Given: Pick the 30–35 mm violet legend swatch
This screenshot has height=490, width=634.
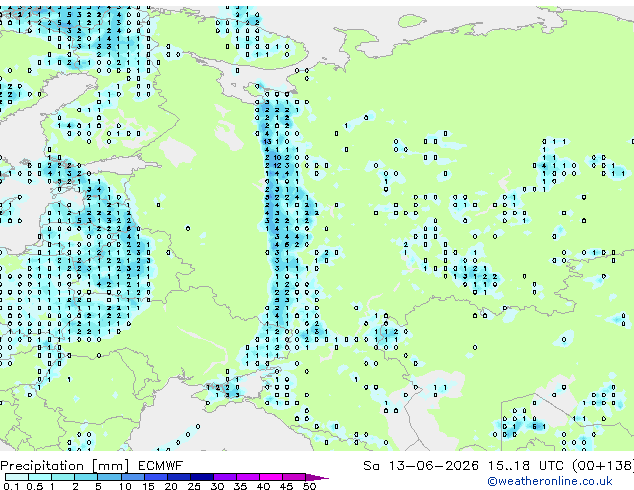Looking at the screenshot, I should click(225, 477).
